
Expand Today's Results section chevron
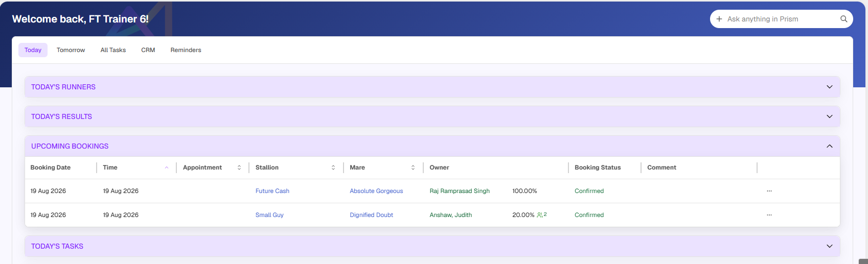point(829,116)
